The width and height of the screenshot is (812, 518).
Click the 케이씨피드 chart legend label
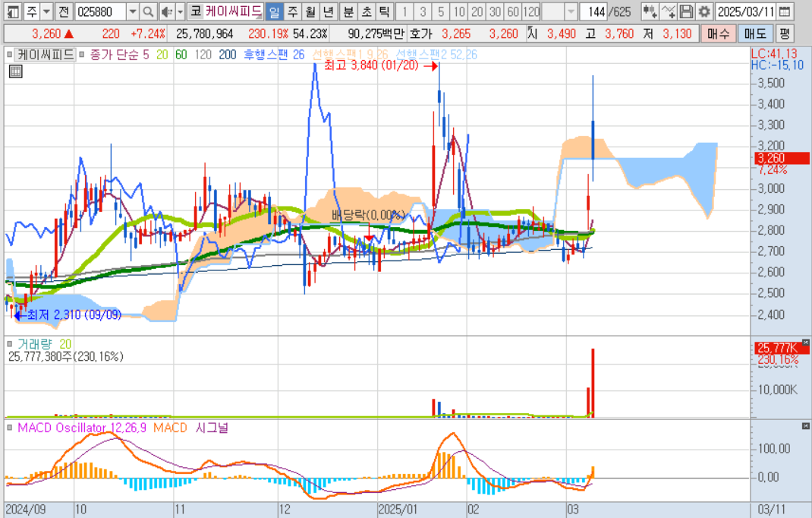coord(45,55)
